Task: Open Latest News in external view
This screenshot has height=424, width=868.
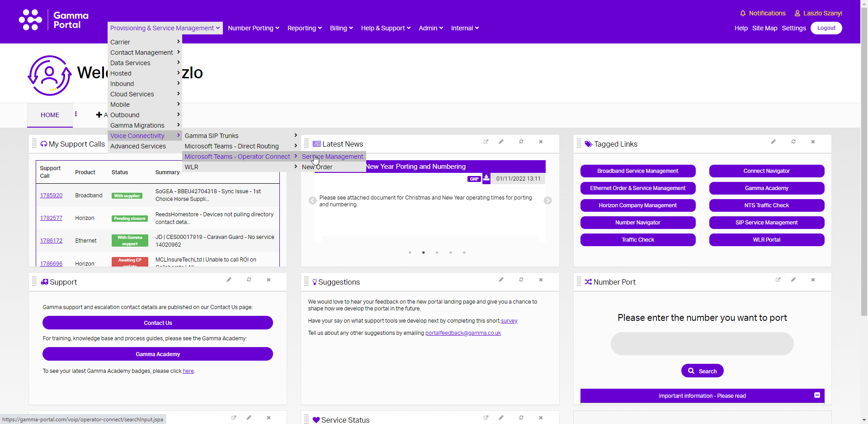Action: (486, 142)
